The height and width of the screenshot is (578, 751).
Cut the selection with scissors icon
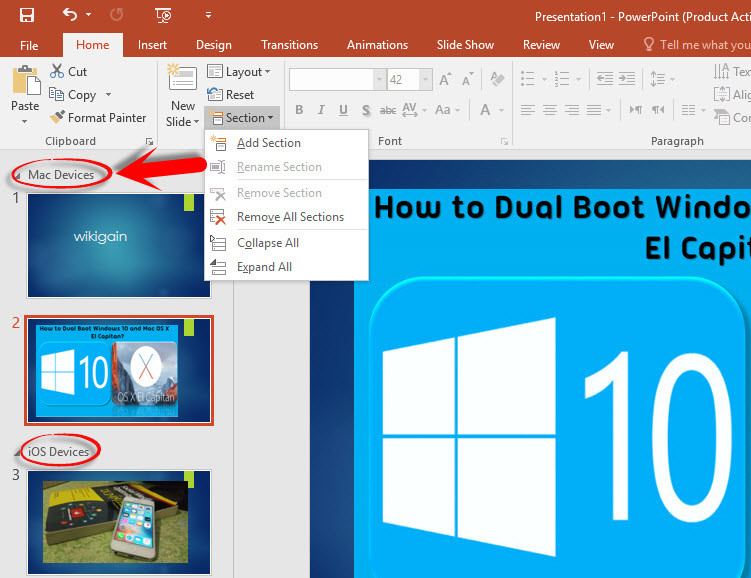[68, 71]
